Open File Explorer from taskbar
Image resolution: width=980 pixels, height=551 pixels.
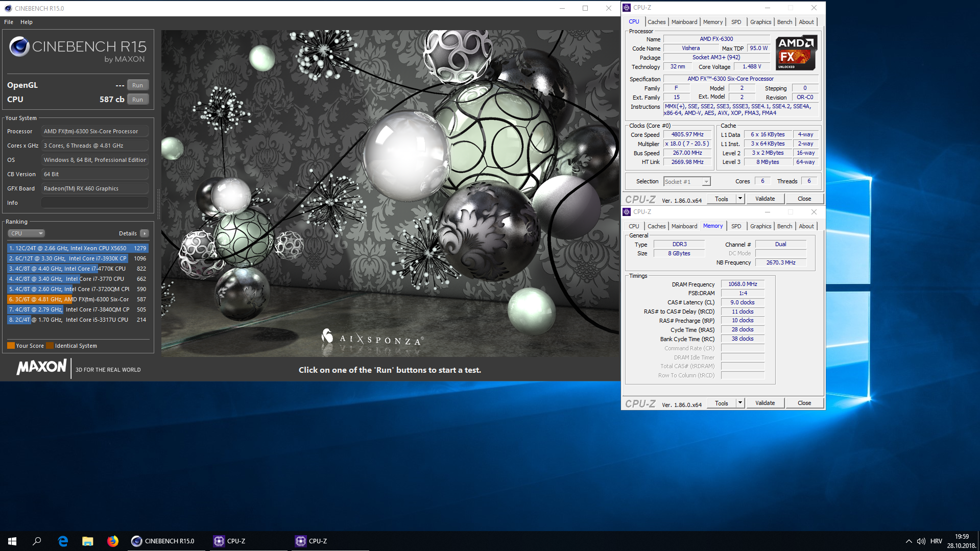point(88,541)
